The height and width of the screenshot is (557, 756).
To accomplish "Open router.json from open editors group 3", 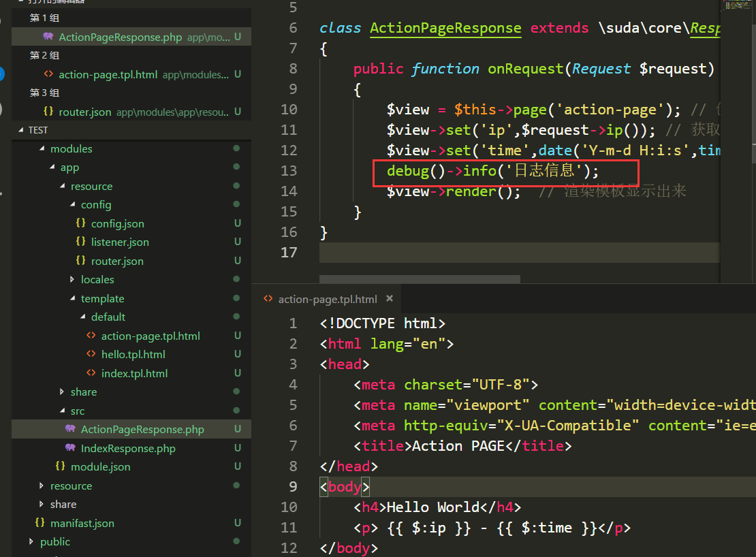I will coord(84,112).
